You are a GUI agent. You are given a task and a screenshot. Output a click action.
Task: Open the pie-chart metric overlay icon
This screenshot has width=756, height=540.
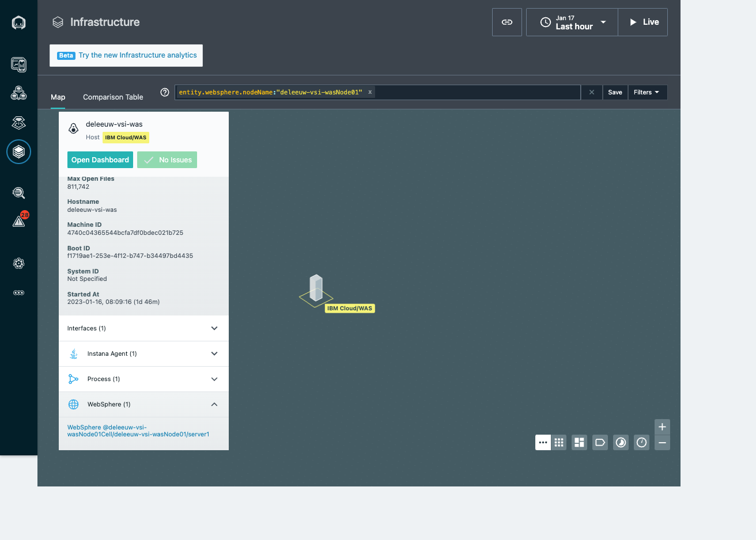click(x=621, y=442)
